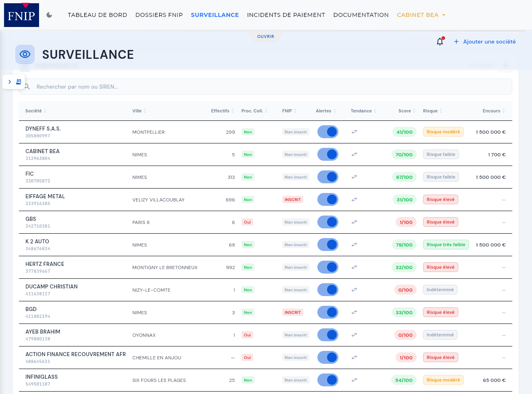Click the trend arrows for INFINIGLASS
Screen dimensions: 532x394
click(x=354, y=380)
